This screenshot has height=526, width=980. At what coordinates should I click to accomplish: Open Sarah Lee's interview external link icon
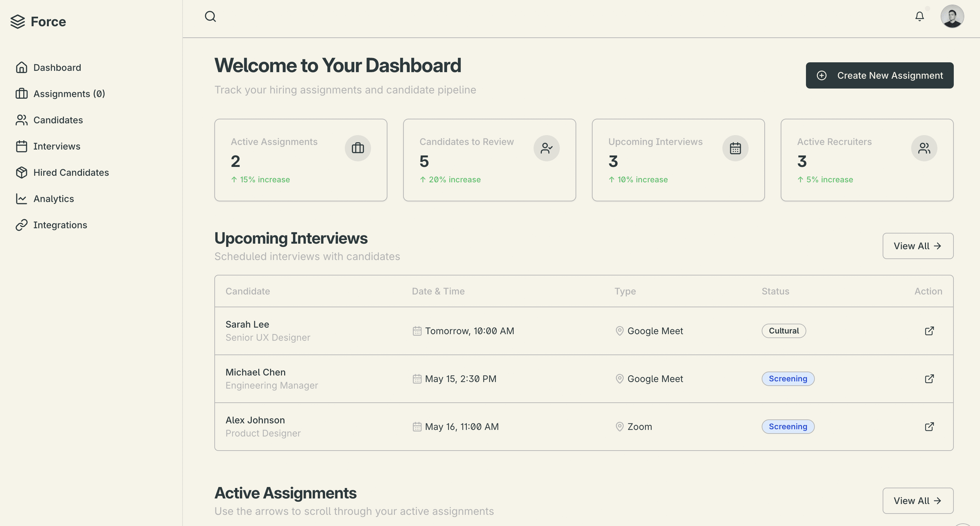pyautogui.click(x=929, y=331)
